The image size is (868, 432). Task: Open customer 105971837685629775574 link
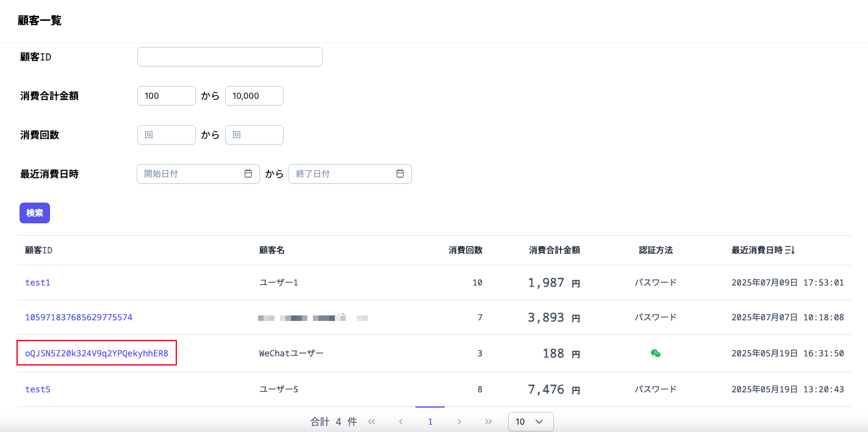79,317
